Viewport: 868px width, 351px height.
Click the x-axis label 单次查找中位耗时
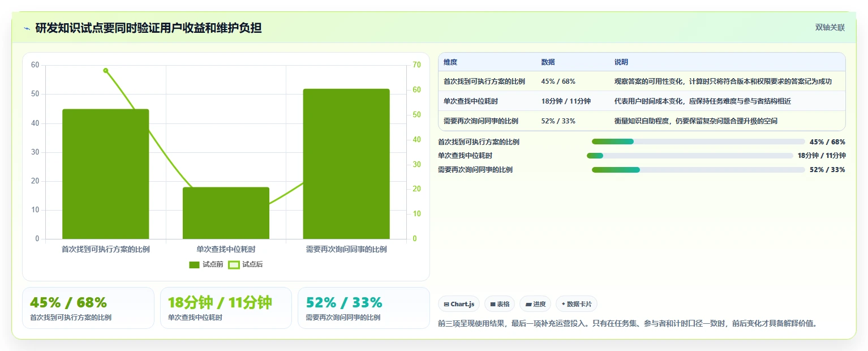226,249
